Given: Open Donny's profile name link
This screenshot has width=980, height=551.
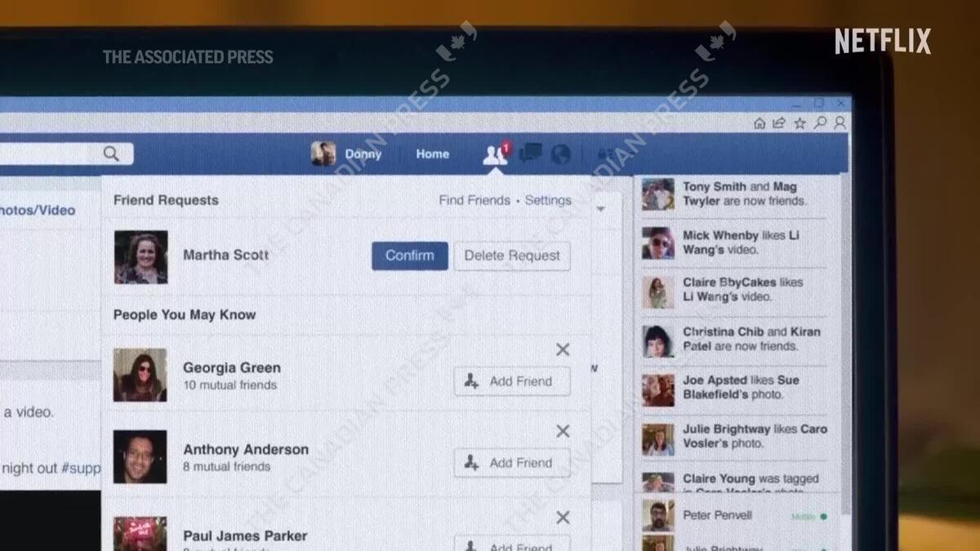Looking at the screenshot, I should (363, 153).
